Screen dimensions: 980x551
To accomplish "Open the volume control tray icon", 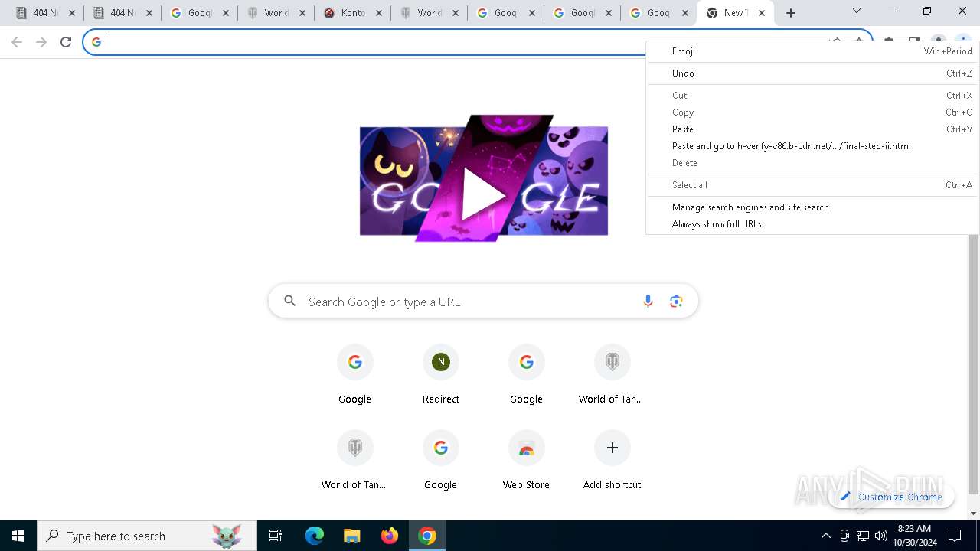I will tap(881, 536).
